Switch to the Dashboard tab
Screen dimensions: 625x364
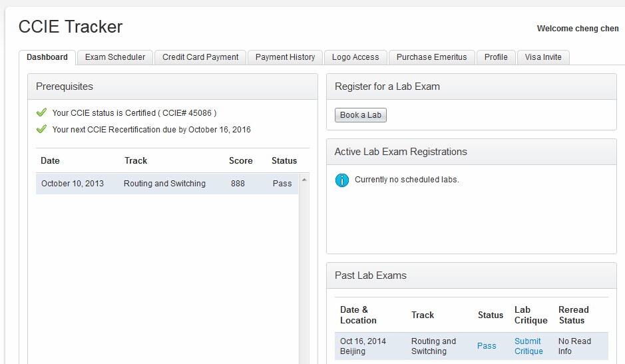tap(47, 57)
